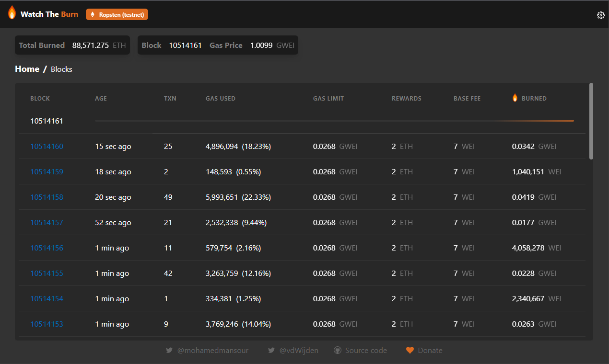Image resolution: width=609 pixels, height=364 pixels.
Task: Click the heart icon beside Donate
Action: (410, 350)
